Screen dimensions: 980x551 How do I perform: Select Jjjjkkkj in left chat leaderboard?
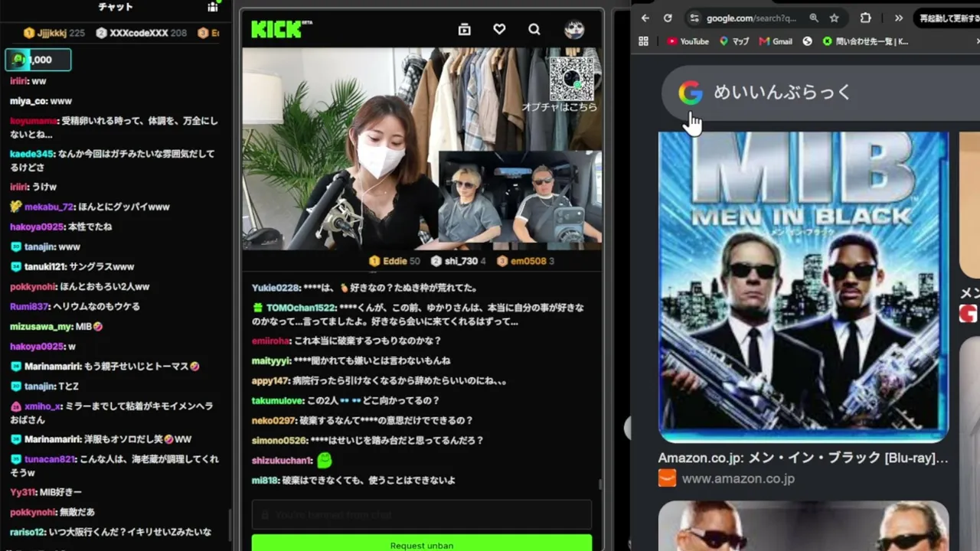pyautogui.click(x=54, y=33)
